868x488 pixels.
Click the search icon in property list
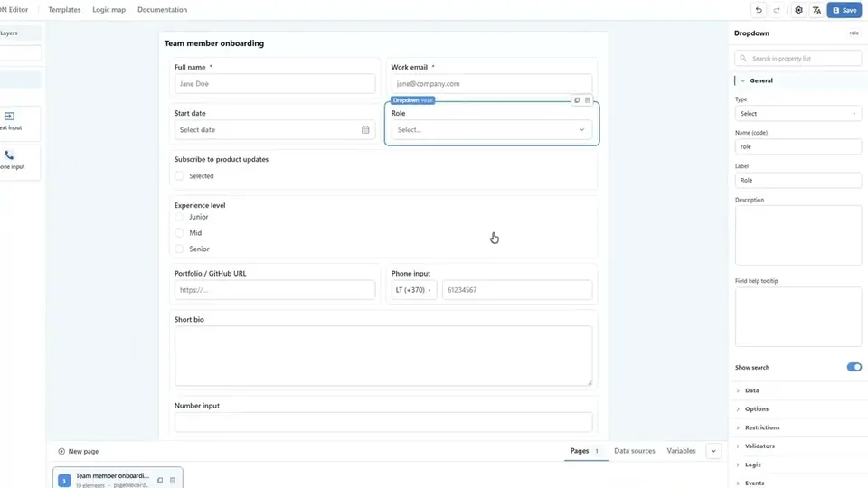(x=743, y=58)
